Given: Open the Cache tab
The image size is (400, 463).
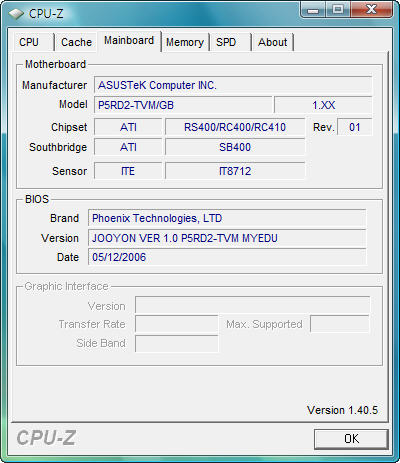Looking at the screenshot, I should pyautogui.click(x=76, y=42).
